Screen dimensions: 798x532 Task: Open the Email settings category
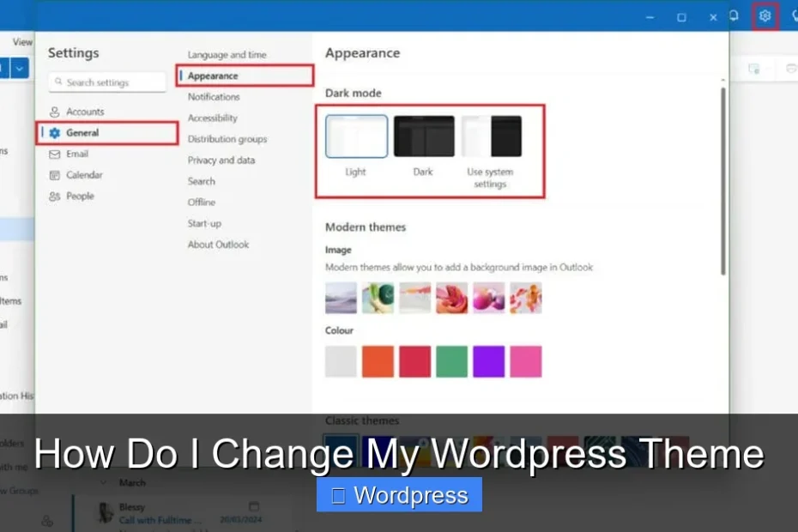tap(107, 154)
